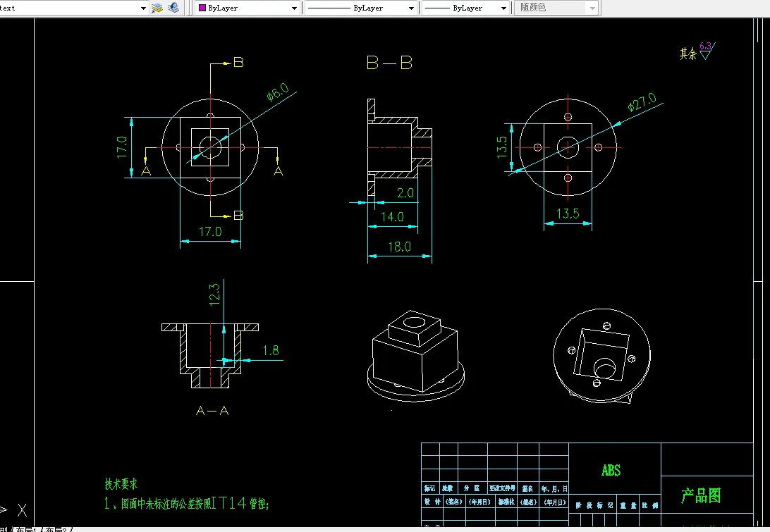Viewport: 770px width, 532px height.
Task: Open the short-line ByLayer lineweight dropdown
Action: [465, 8]
